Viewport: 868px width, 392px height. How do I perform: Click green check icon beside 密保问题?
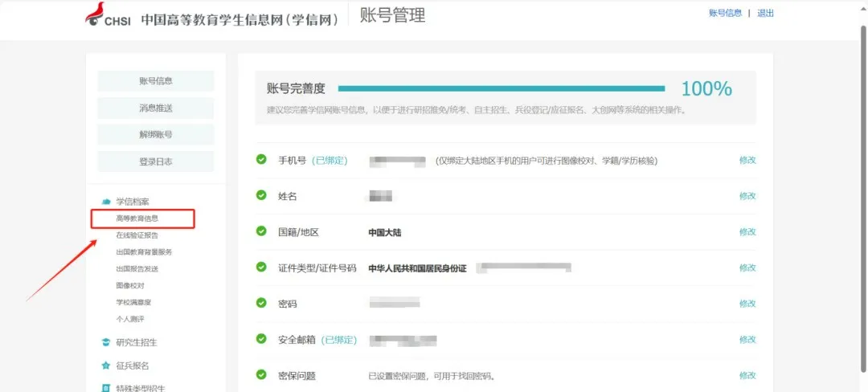[x=261, y=375]
